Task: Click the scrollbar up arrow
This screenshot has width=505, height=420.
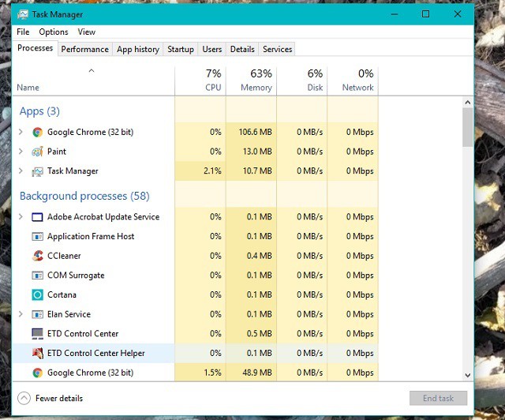Action: [468, 103]
